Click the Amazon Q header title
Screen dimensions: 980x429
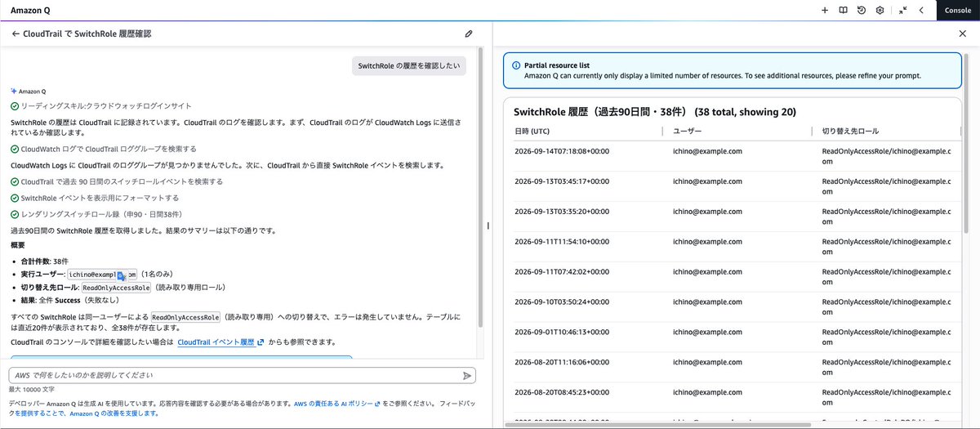coord(32,11)
